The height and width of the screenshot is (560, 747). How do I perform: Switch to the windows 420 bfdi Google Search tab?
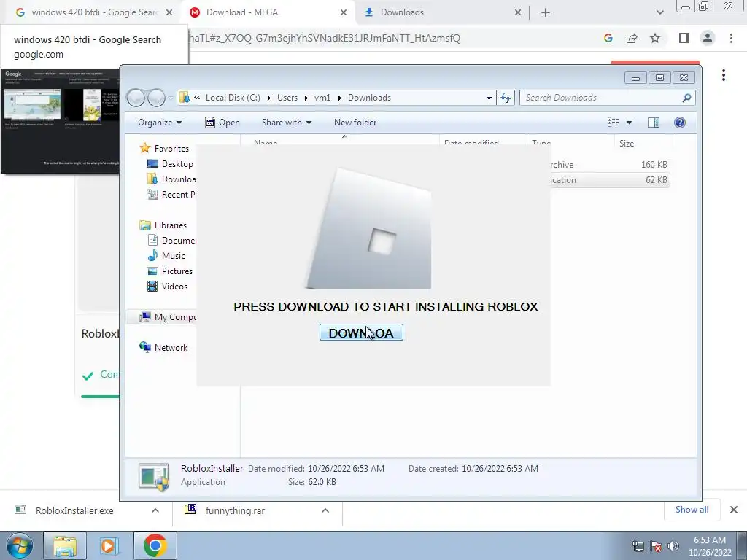[x=94, y=12]
